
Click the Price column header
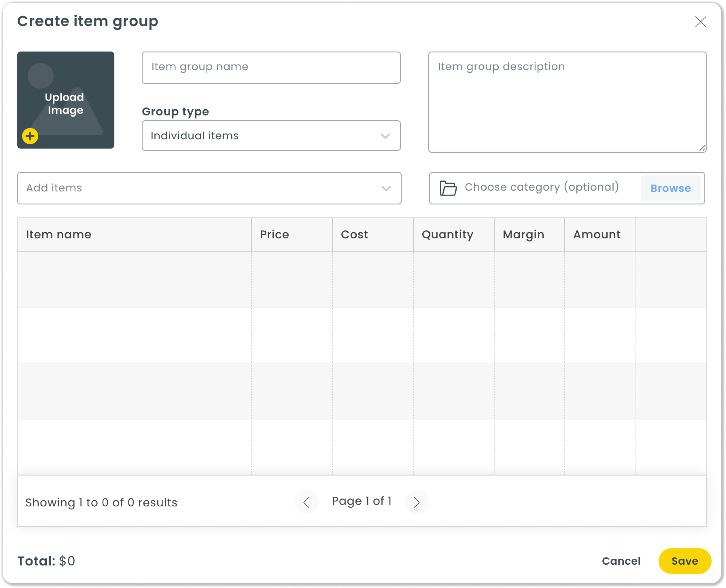point(274,234)
